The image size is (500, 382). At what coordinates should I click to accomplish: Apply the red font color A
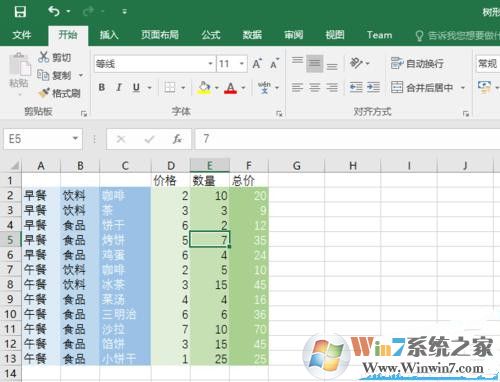click(231, 88)
